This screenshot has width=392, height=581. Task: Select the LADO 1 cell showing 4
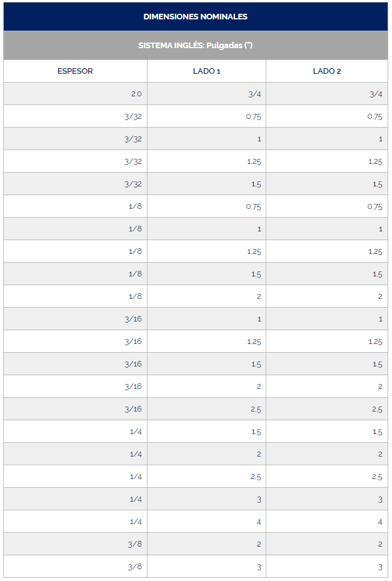(259, 522)
